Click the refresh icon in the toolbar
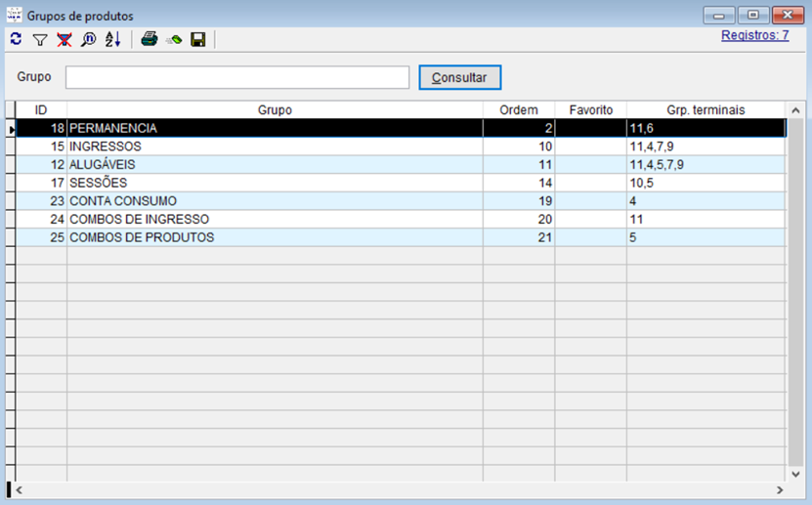 click(x=16, y=39)
